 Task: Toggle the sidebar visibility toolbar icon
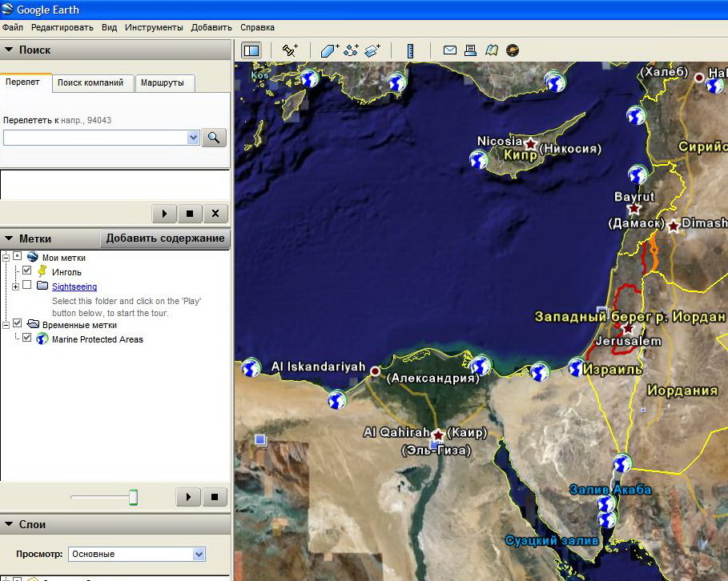coord(251,50)
